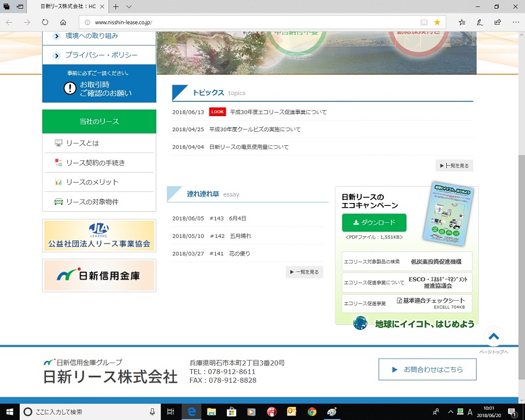This screenshot has height=420, width=525.
Task: Click the browser Forward arrow
Action: (x=27, y=22)
